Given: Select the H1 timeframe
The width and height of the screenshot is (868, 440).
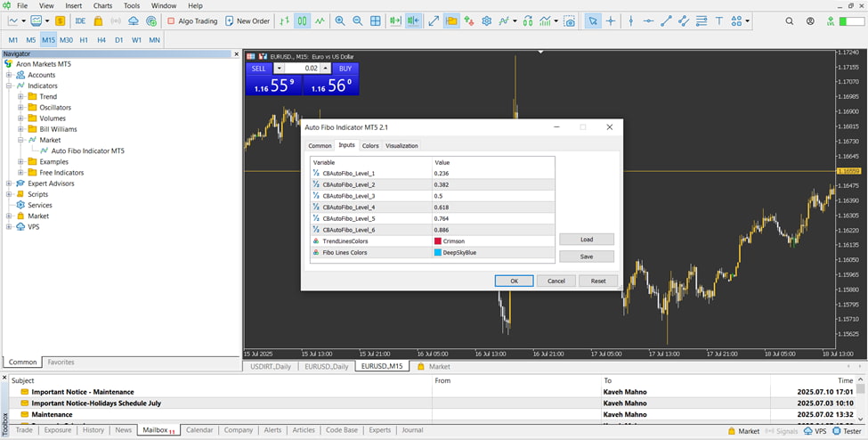Looking at the screenshot, I should click(x=84, y=40).
